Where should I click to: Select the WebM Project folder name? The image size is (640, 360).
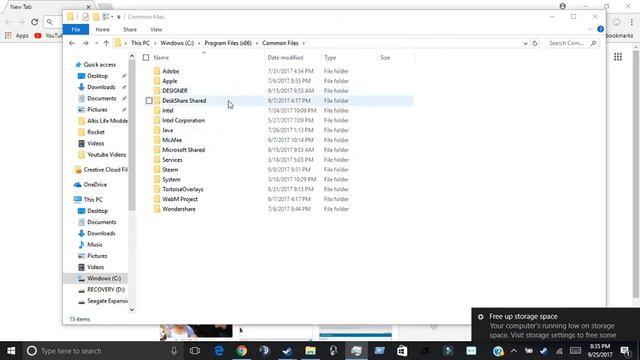[180, 199]
